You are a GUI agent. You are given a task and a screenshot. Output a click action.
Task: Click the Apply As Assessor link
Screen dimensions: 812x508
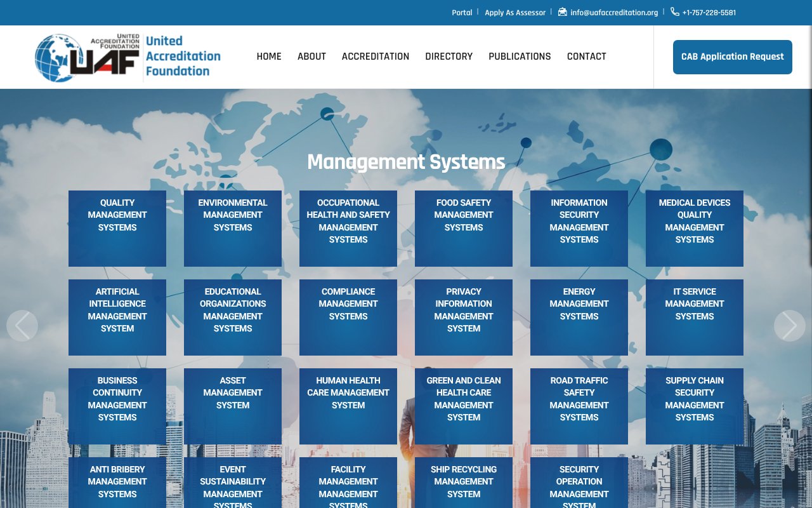click(x=515, y=12)
